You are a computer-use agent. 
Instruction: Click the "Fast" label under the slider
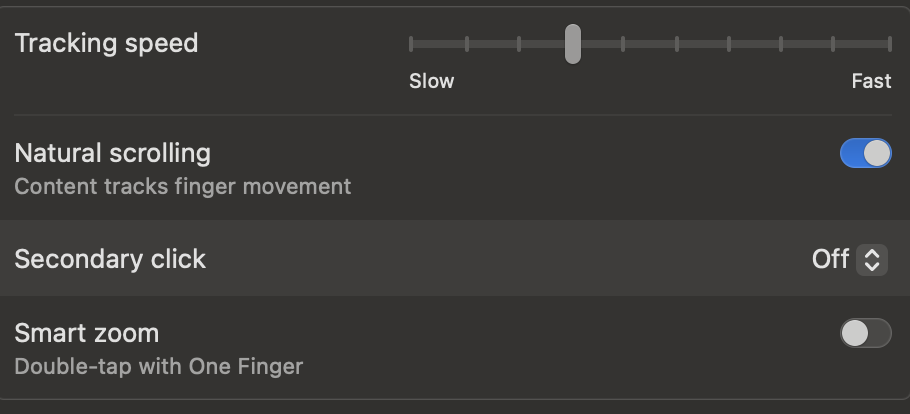coord(871,81)
